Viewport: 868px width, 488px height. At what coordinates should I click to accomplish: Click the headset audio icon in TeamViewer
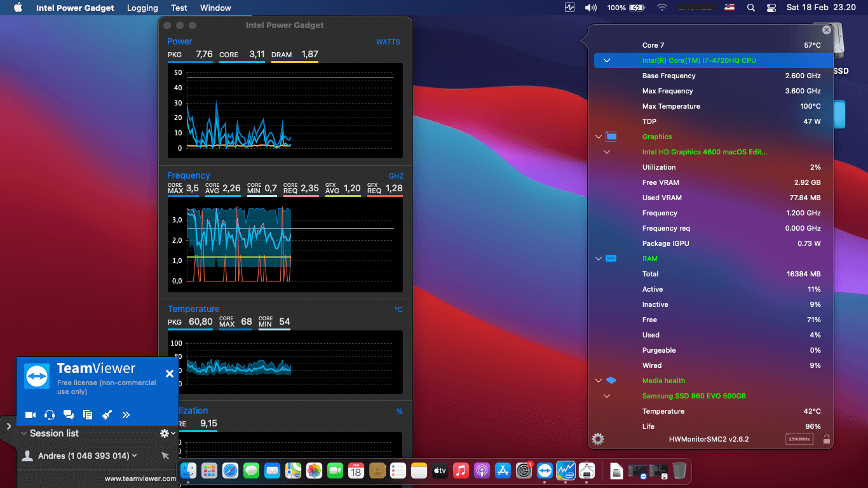point(50,415)
